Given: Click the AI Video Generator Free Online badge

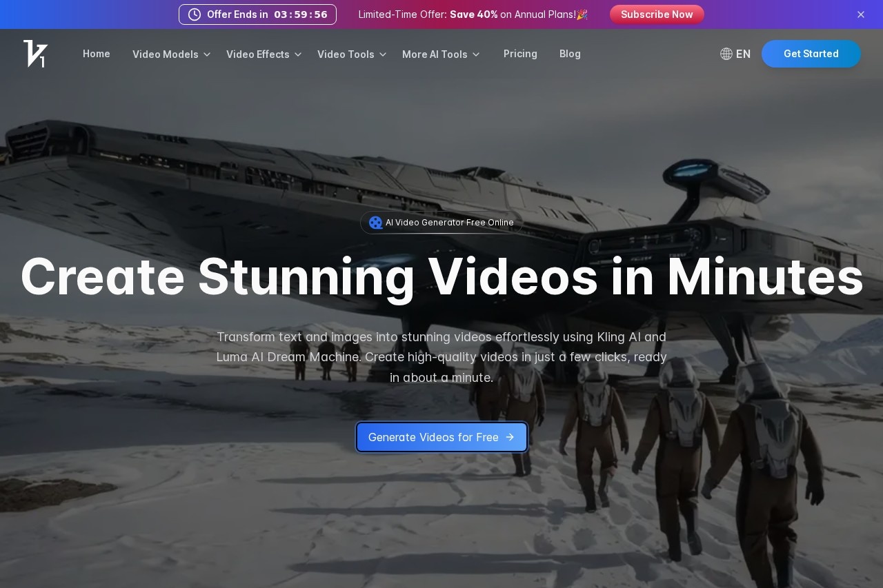Looking at the screenshot, I should (x=441, y=223).
